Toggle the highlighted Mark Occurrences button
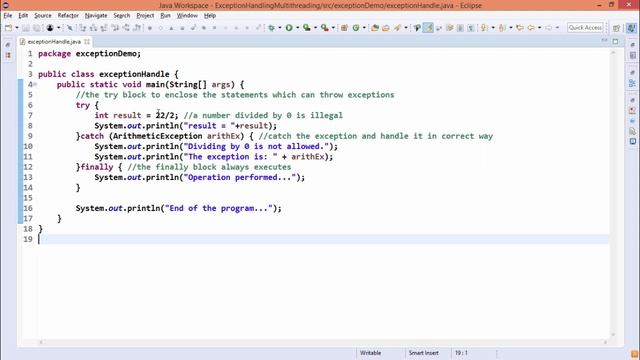The height and width of the screenshot is (360, 640). click(x=428, y=28)
